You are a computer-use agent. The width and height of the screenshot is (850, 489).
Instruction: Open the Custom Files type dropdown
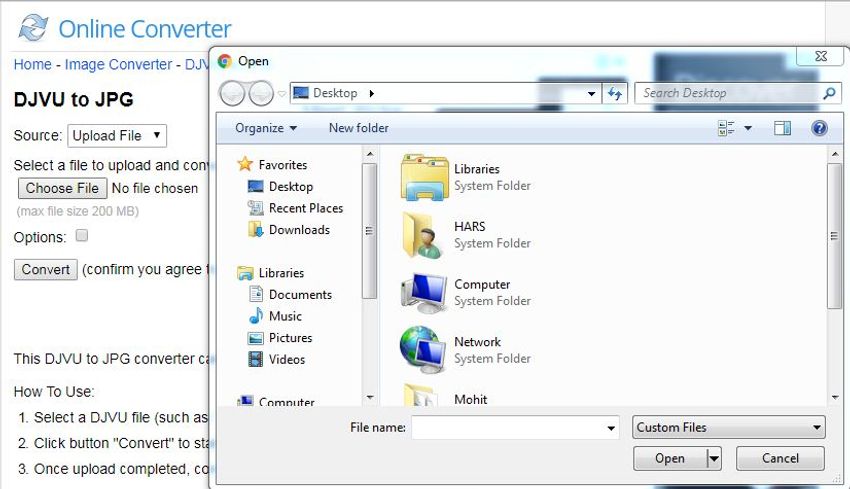[729, 428]
